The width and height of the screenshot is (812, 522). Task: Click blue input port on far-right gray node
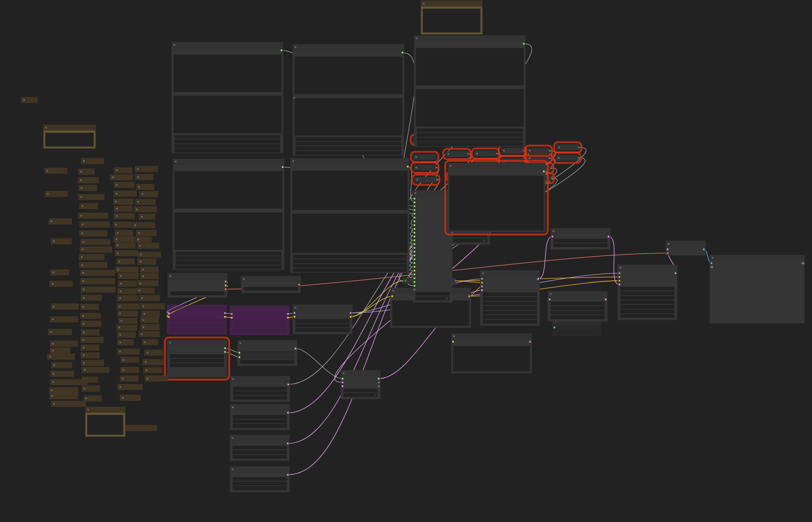711,263
